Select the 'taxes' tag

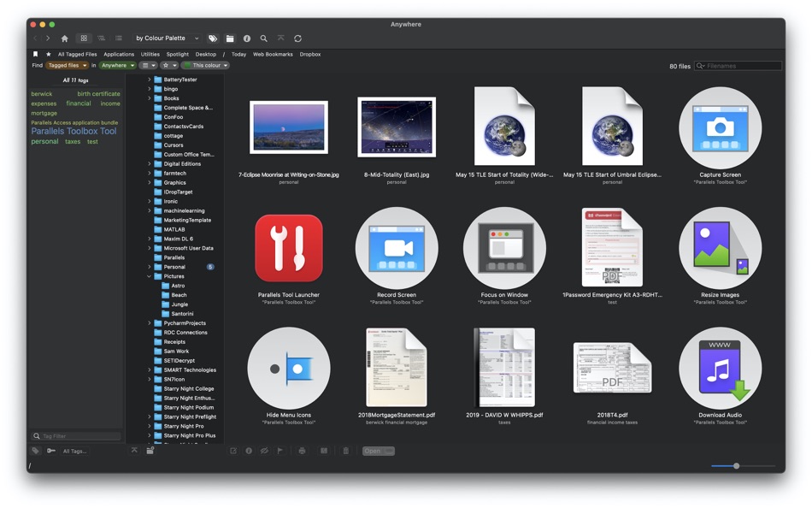[73, 141]
